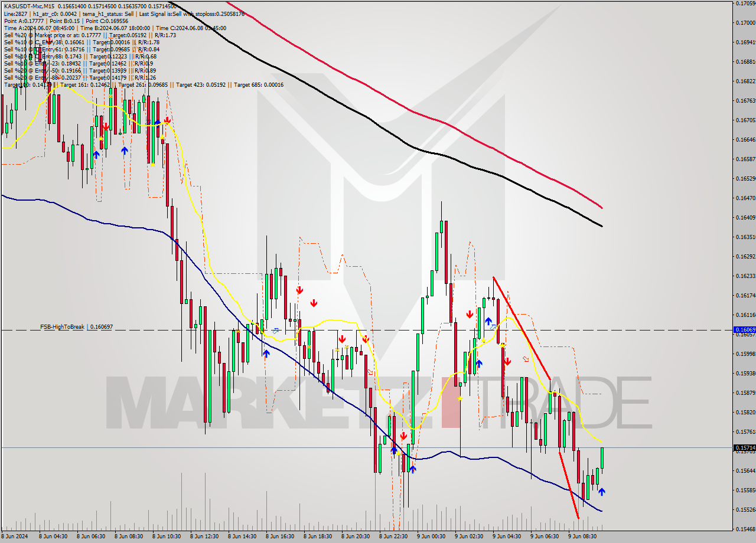Click the 0.17000 price scale label
This screenshot has width=756, height=543.
[x=745, y=22]
